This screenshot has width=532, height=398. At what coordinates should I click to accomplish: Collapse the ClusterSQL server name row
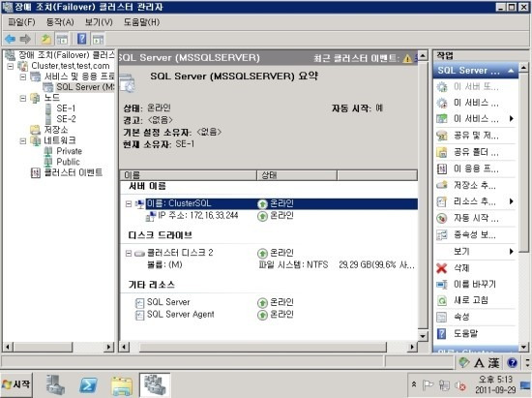(x=129, y=203)
